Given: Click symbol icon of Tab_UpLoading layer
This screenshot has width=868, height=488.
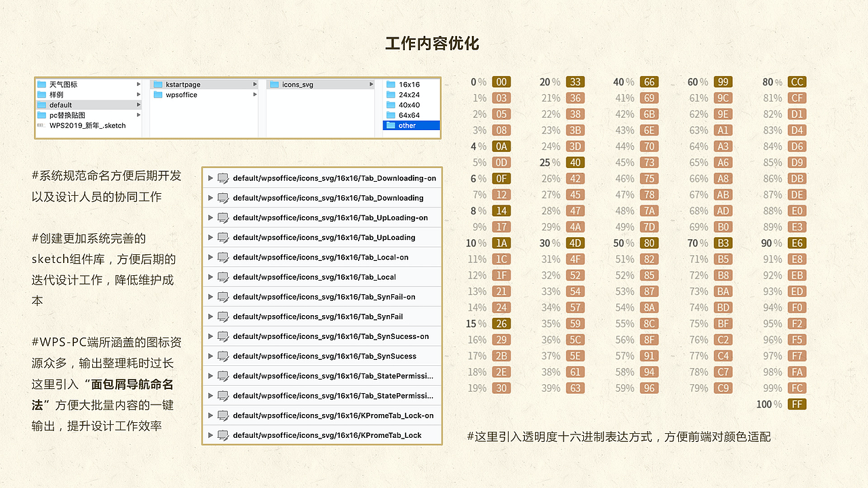Looking at the screenshot, I should pyautogui.click(x=222, y=237).
